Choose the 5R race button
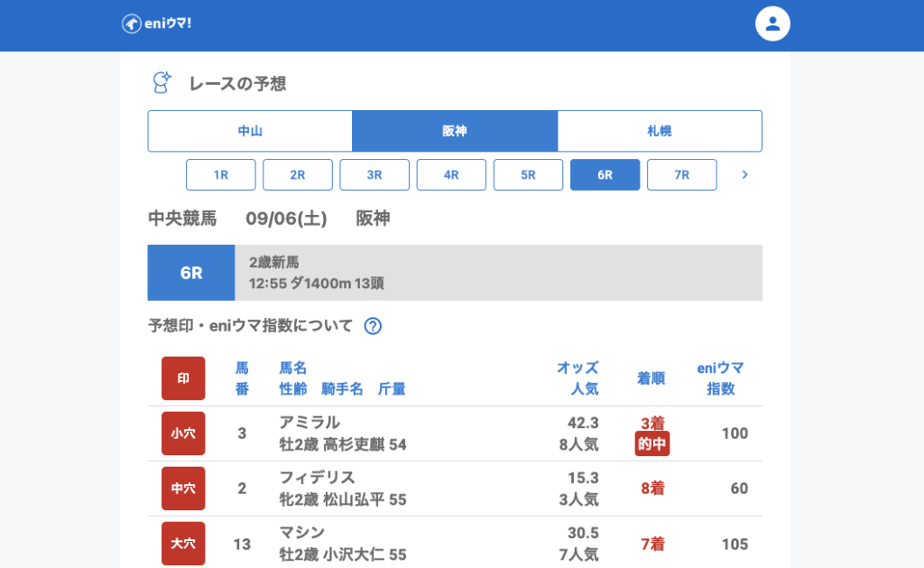Screen dimensions: 924x568 528,175
